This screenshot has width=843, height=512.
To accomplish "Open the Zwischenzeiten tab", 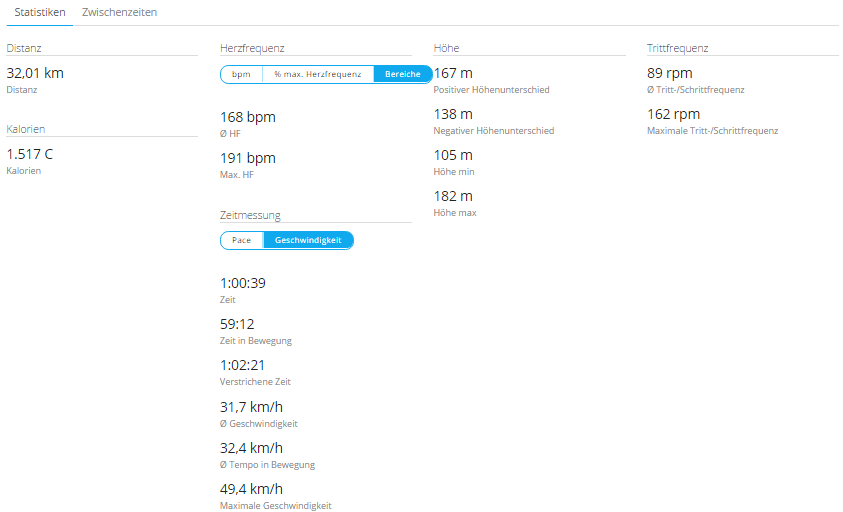I will coord(119,12).
